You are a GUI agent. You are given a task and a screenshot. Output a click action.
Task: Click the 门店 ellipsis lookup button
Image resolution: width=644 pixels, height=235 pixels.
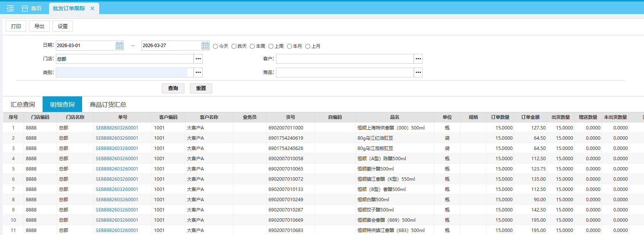198,59
